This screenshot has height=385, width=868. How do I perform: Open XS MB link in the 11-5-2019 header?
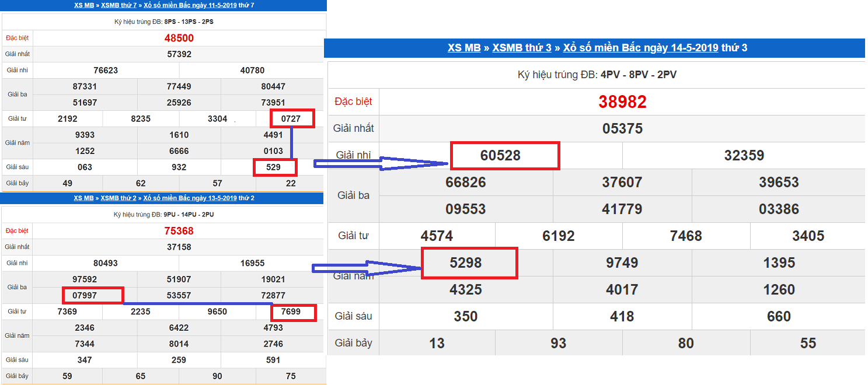pyautogui.click(x=84, y=5)
